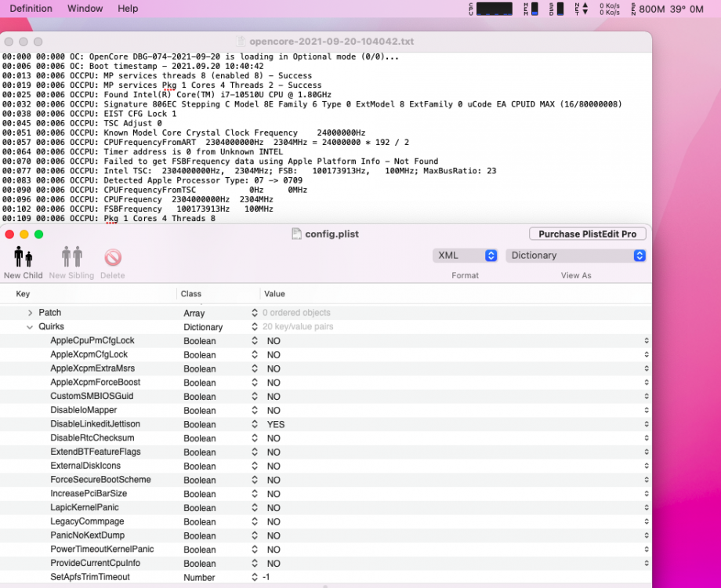Click the Value column header
Image resolution: width=721 pixels, height=588 pixels.
274,293
